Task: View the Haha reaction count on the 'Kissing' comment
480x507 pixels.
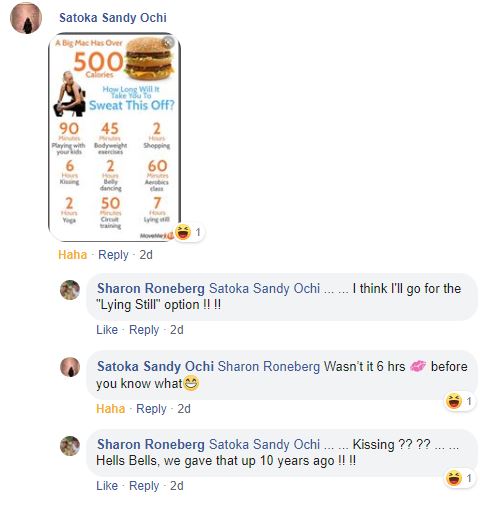Action: [x=460, y=479]
